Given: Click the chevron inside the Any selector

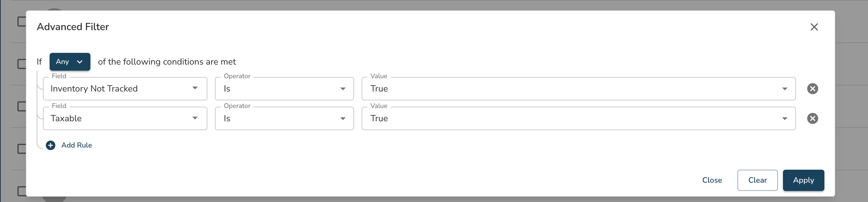Looking at the screenshot, I should (80, 62).
